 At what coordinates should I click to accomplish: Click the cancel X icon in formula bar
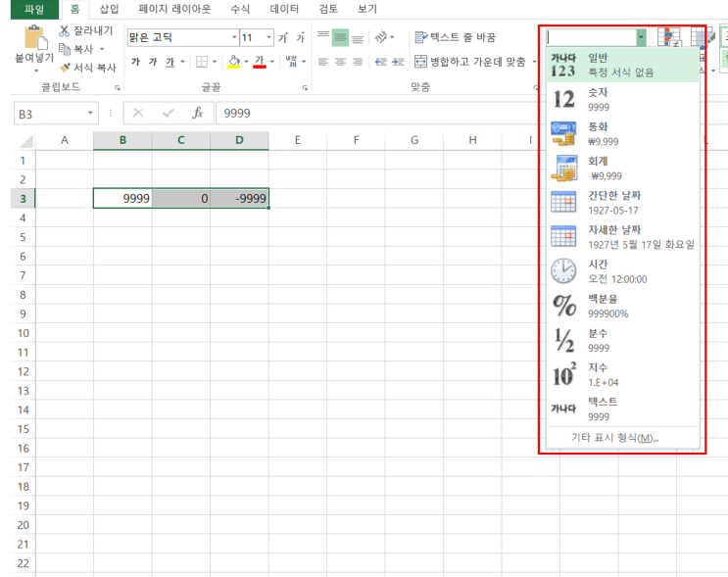click(138, 113)
